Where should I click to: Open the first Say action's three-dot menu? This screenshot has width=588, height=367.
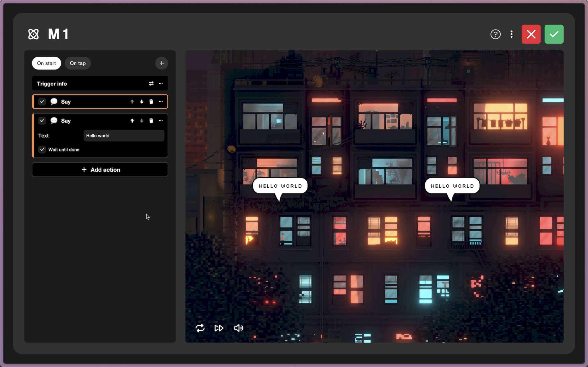tap(161, 102)
